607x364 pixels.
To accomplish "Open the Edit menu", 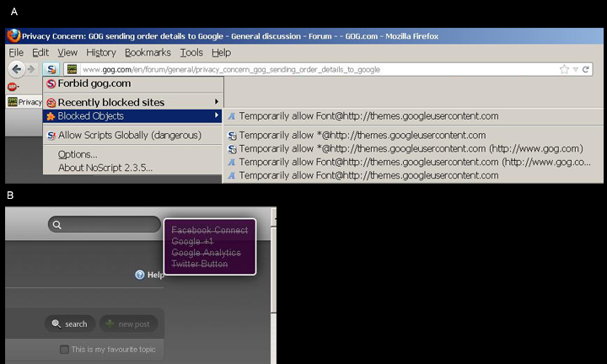I will coord(40,52).
